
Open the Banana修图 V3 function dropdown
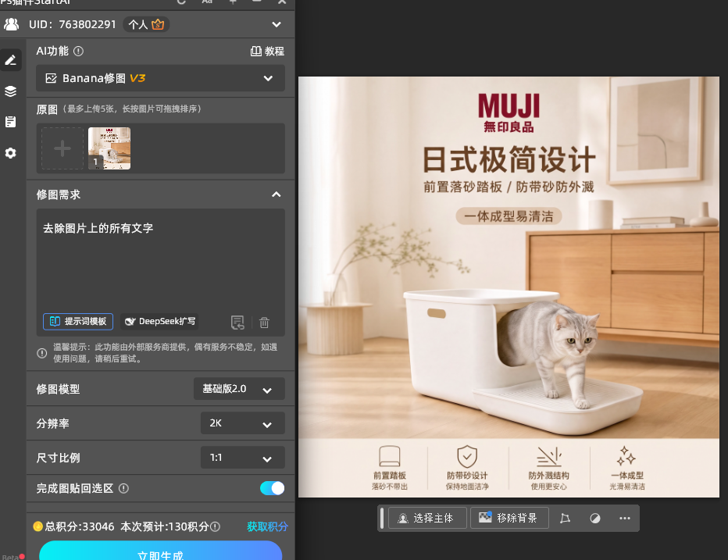pos(160,78)
